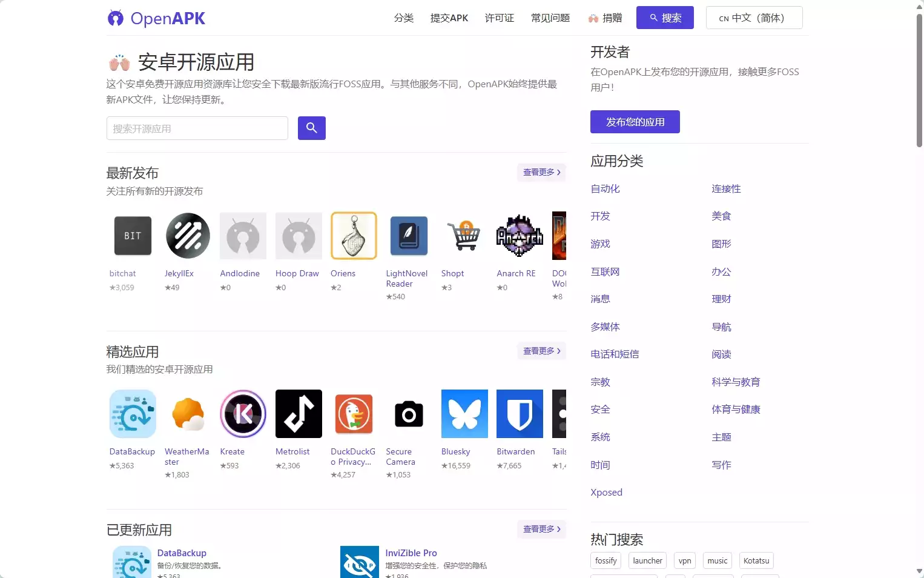
Task: Click the magnifier search button beside the search box
Action: point(312,128)
